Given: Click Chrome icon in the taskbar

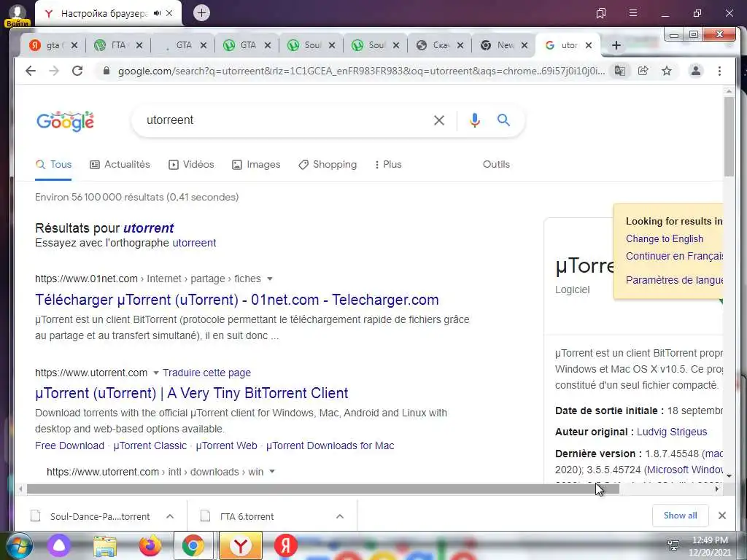Looking at the screenshot, I should click(193, 545).
